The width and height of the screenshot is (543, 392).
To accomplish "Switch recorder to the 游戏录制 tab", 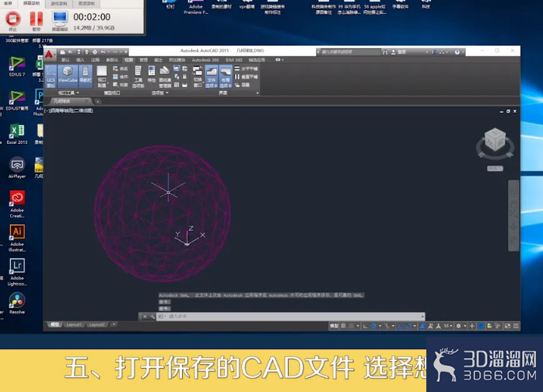I will tap(59, 3).
